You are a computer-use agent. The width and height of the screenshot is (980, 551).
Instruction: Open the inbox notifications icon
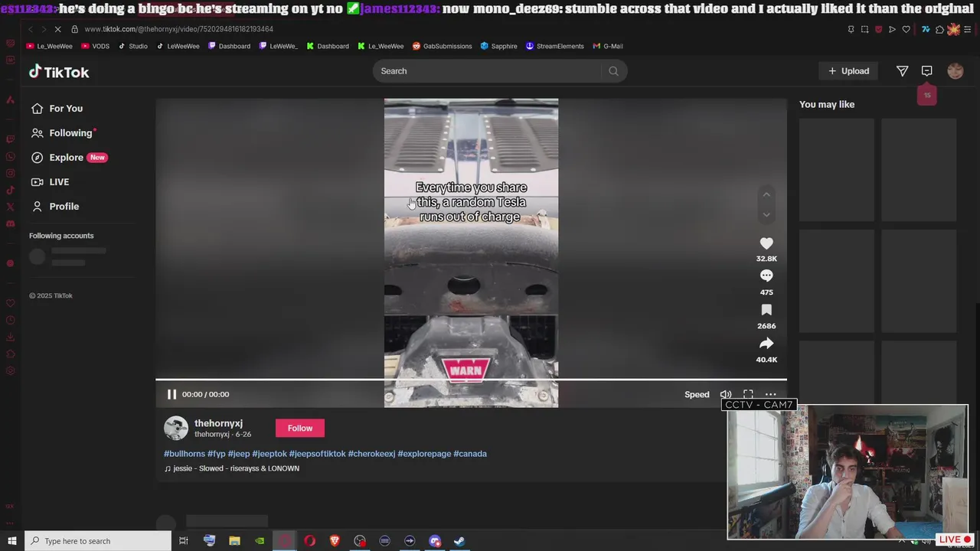click(x=927, y=71)
